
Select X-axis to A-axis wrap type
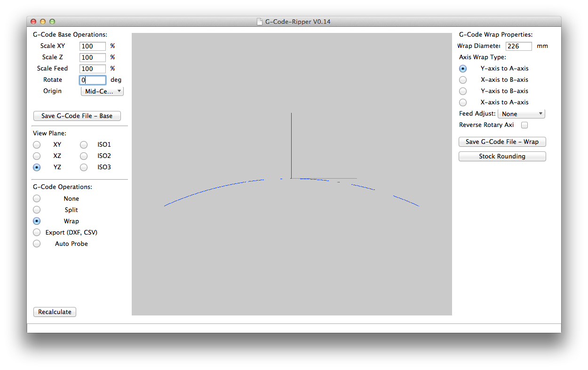click(463, 102)
